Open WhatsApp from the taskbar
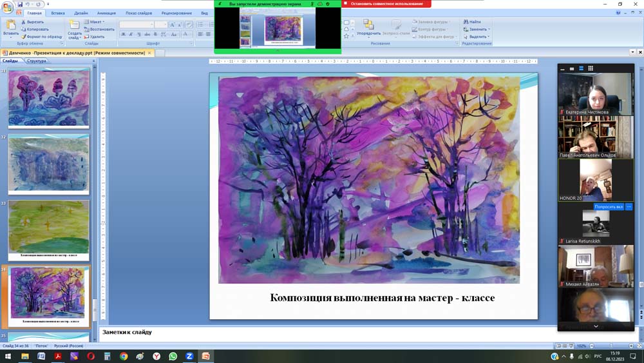This screenshot has height=363, width=644. 173,357
